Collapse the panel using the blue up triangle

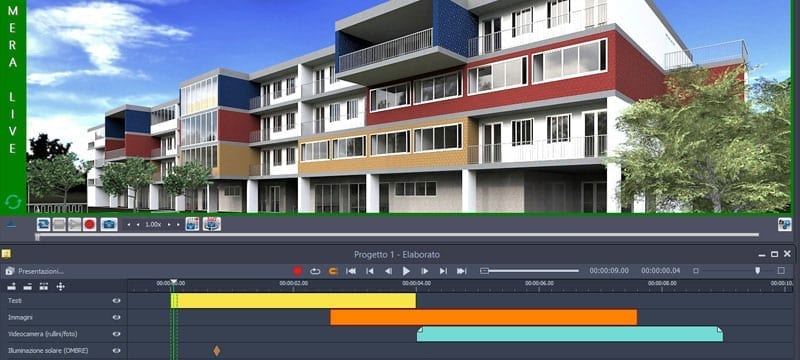11,224
